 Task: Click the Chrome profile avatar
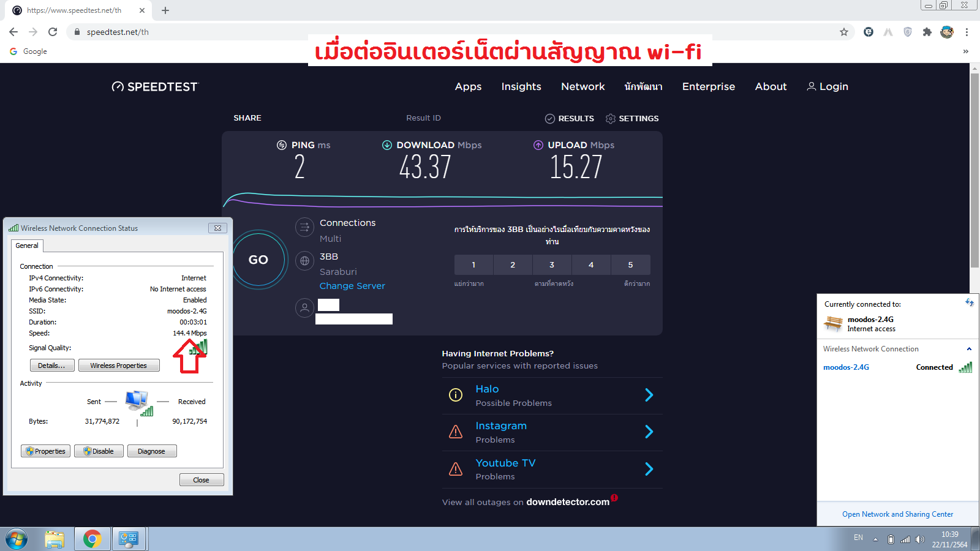(x=947, y=32)
